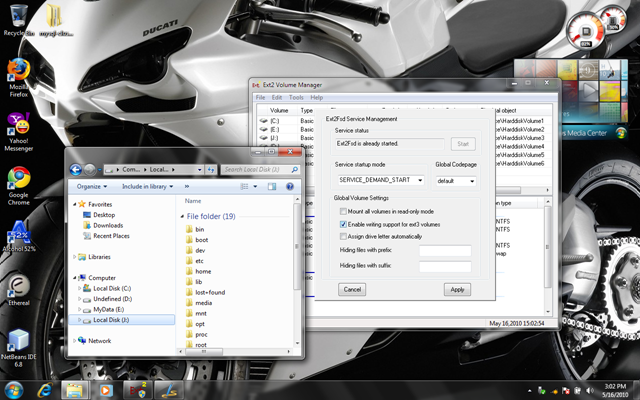Launch the Yahoo! Messenger desktop shortcut
The height and width of the screenshot is (400, 640).
19,132
